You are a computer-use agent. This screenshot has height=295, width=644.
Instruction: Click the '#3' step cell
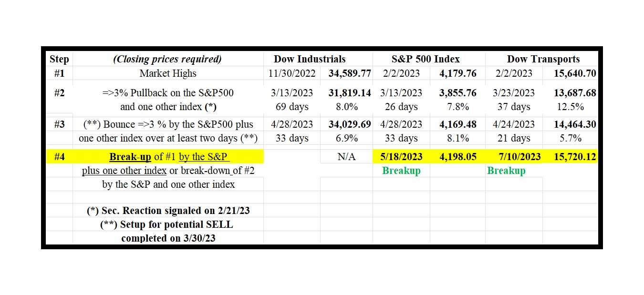click(x=59, y=124)
